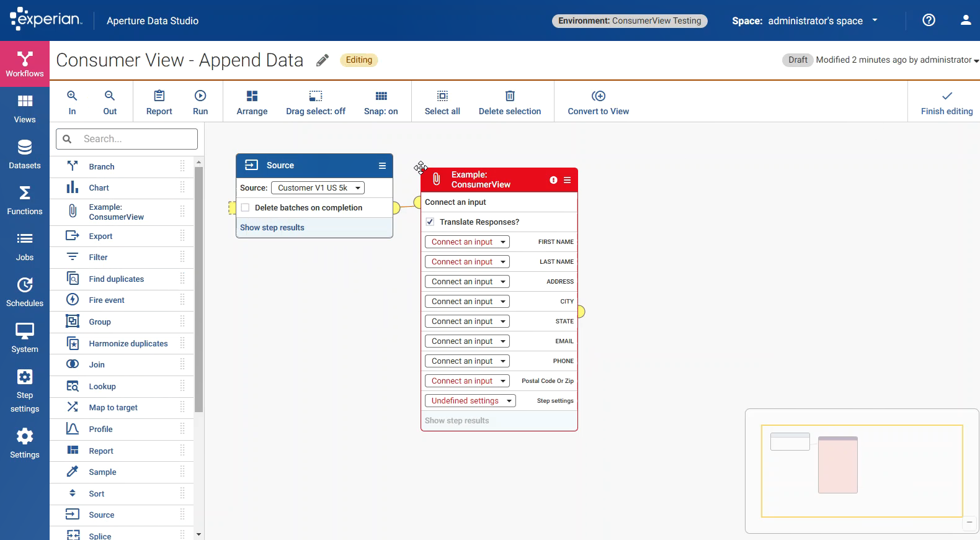Check Delete batches on completion
Image resolution: width=980 pixels, height=540 pixels.
point(246,208)
